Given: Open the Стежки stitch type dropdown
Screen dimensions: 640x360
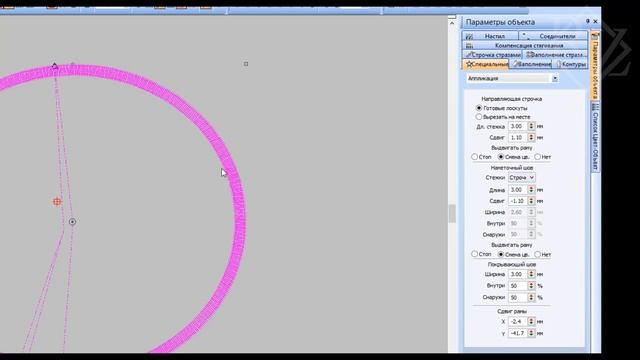Looking at the screenshot, I should coord(521,178).
